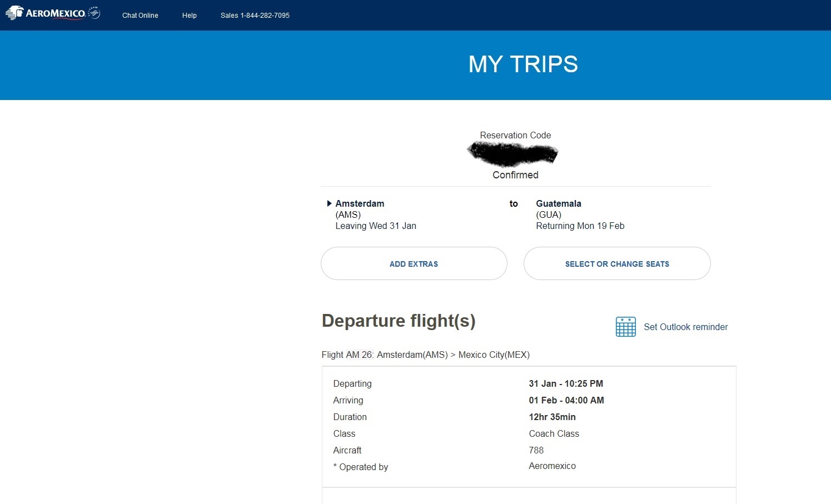Screen dimensions: 831x504
Task: Click the Confirmed status label
Action: (x=515, y=175)
